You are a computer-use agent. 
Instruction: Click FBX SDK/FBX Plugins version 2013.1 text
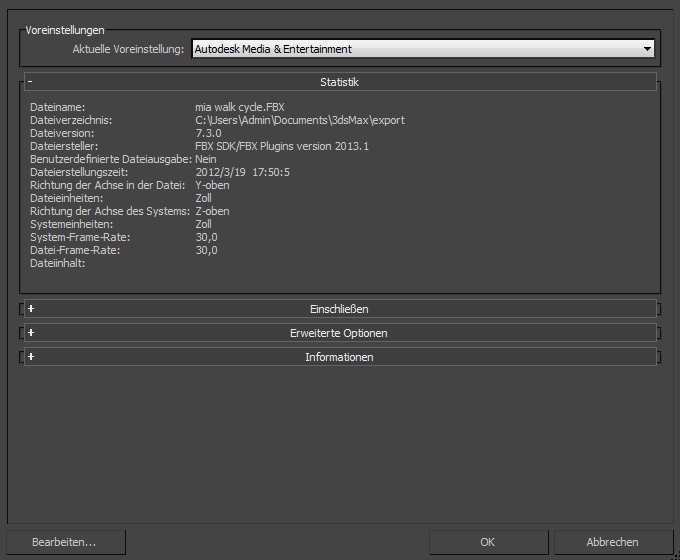(282, 146)
